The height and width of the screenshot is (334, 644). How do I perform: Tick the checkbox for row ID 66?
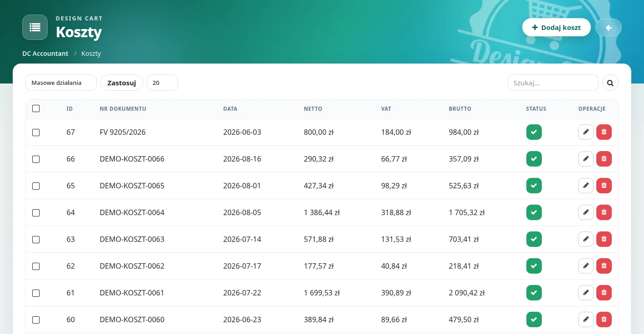(x=36, y=159)
